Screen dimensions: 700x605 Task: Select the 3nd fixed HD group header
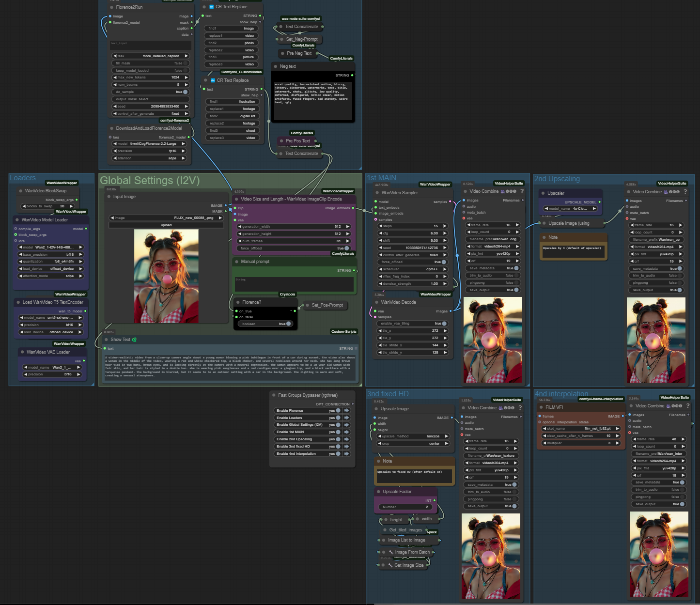[x=388, y=394]
